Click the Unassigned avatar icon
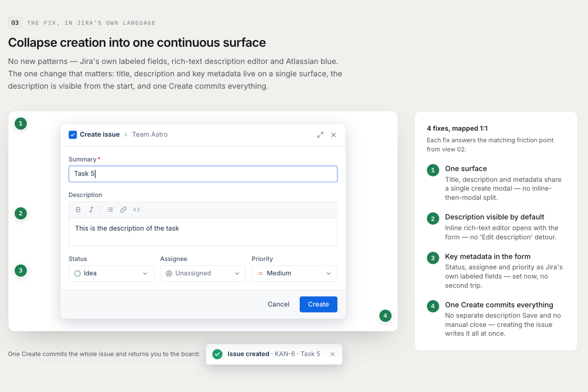 click(169, 274)
